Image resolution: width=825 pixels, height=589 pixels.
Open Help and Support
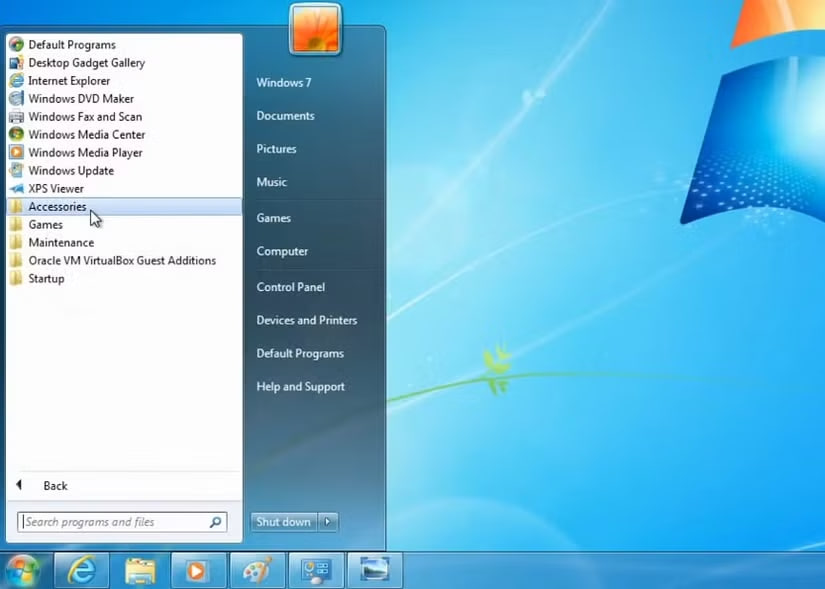coord(300,386)
